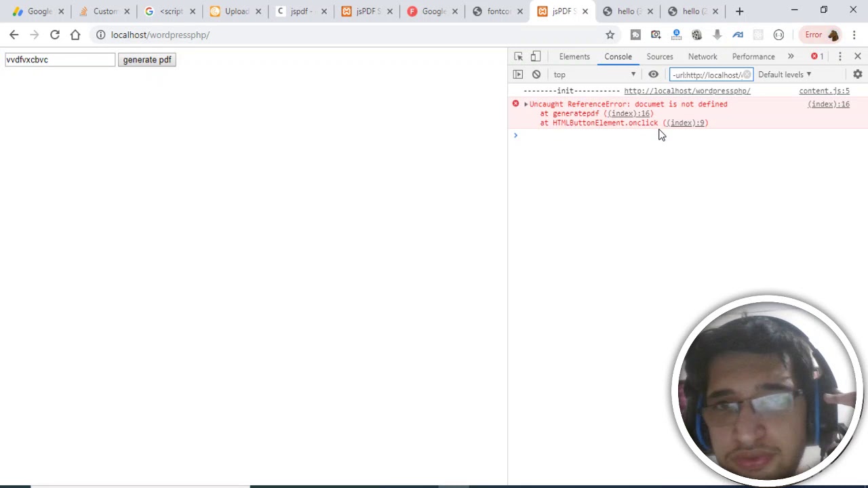Switch to the Elements tab
The height and width of the screenshot is (488, 868).
pyautogui.click(x=574, y=56)
